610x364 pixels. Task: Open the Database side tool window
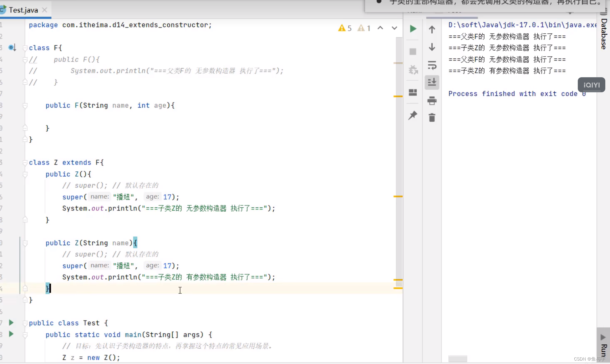(604, 34)
